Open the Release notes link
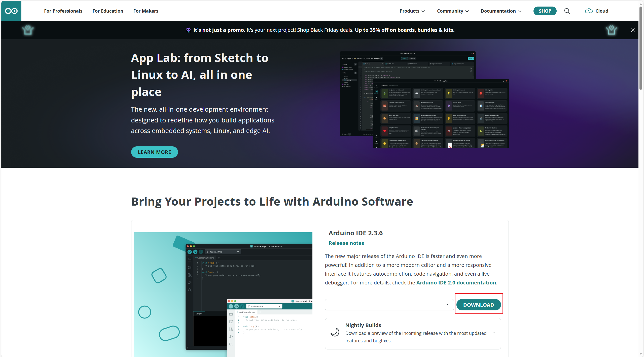 (x=346, y=243)
